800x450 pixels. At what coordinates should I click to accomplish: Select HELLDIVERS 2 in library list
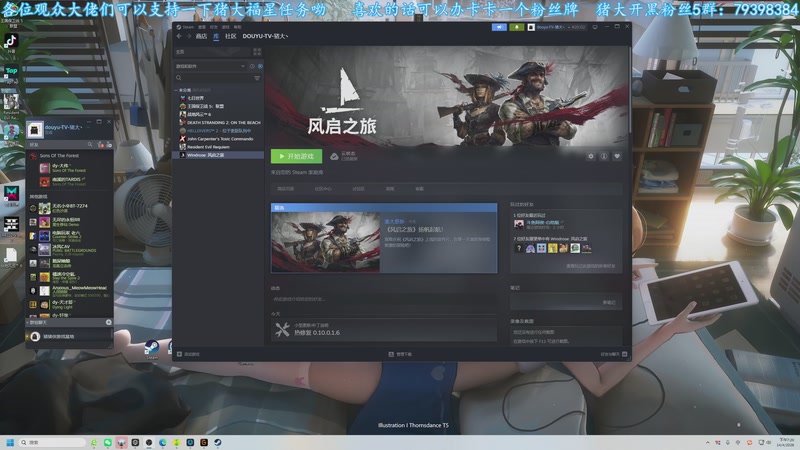pyautogui.click(x=219, y=131)
